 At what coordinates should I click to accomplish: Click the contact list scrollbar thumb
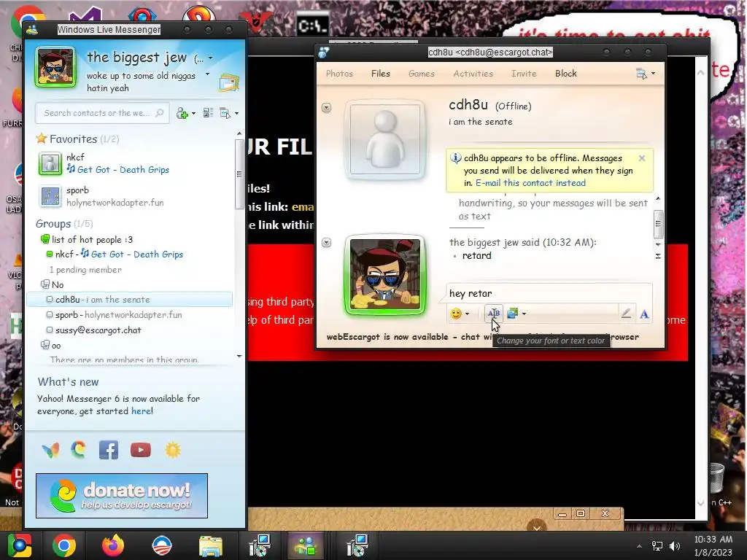(x=239, y=174)
